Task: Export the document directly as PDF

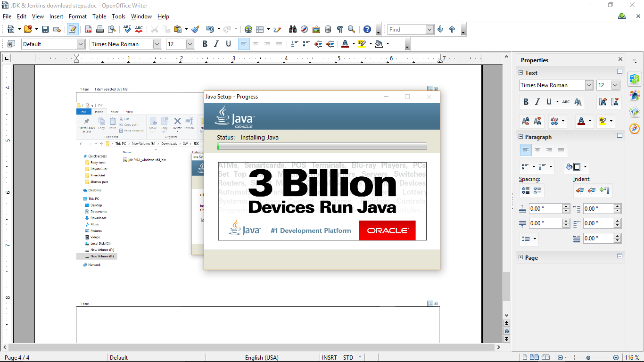Action: point(88,29)
